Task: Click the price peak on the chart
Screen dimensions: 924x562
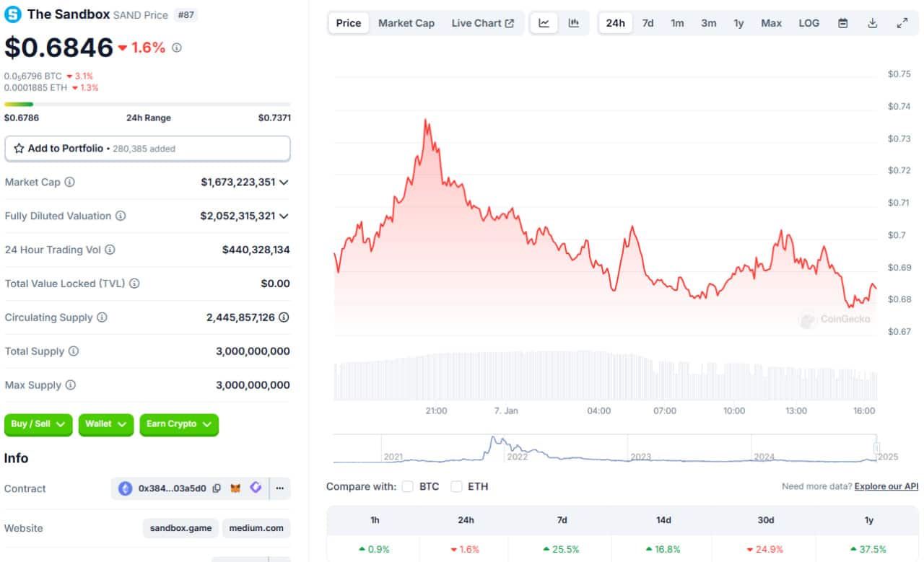Action: coord(426,120)
